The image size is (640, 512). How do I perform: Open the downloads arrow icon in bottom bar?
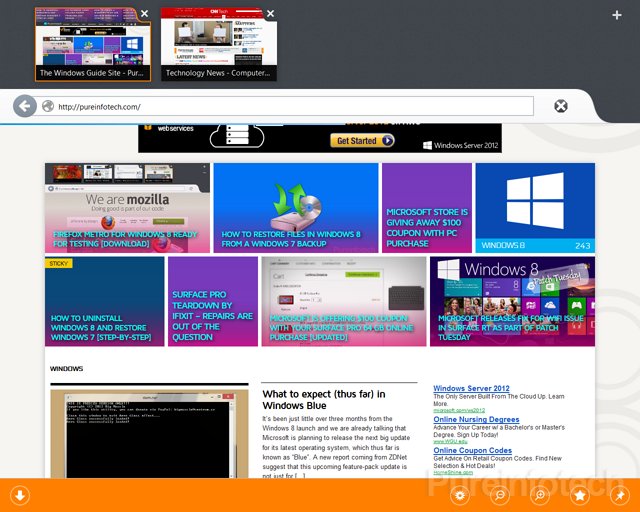pyautogui.click(x=19, y=495)
